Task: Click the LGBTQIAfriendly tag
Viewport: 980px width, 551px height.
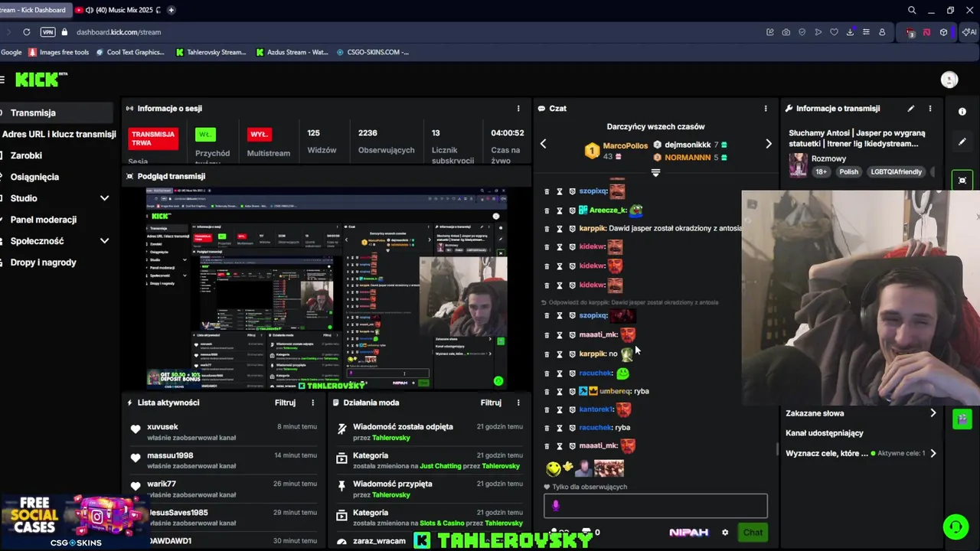Action: click(896, 172)
